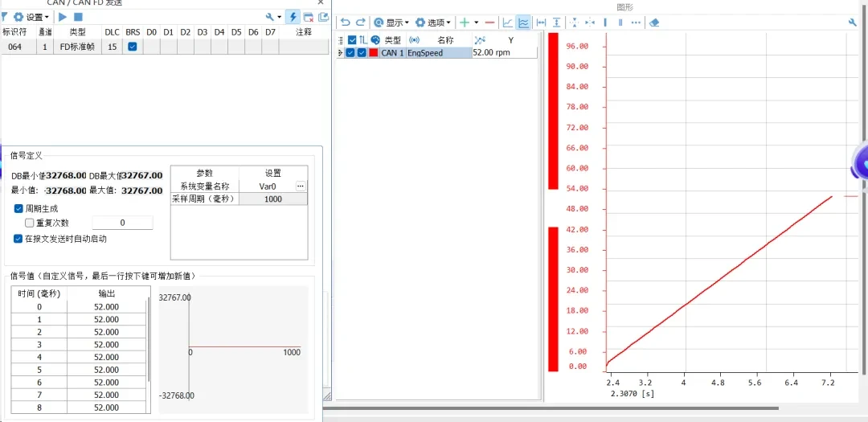
Task: Click the CAN 1 type cell
Action: [x=393, y=53]
